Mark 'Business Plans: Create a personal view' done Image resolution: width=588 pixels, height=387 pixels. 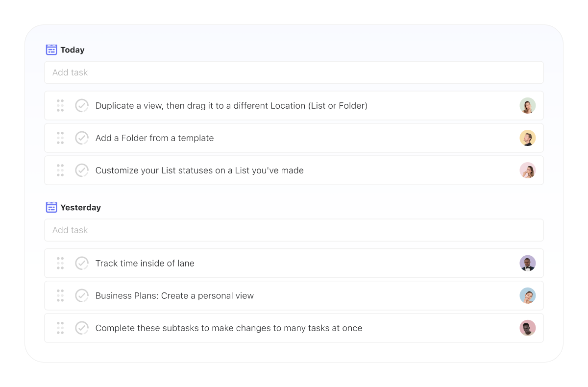82,295
